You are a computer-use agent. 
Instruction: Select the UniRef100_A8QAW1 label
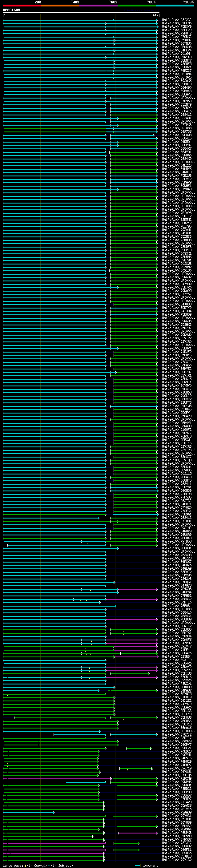(177, 548)
